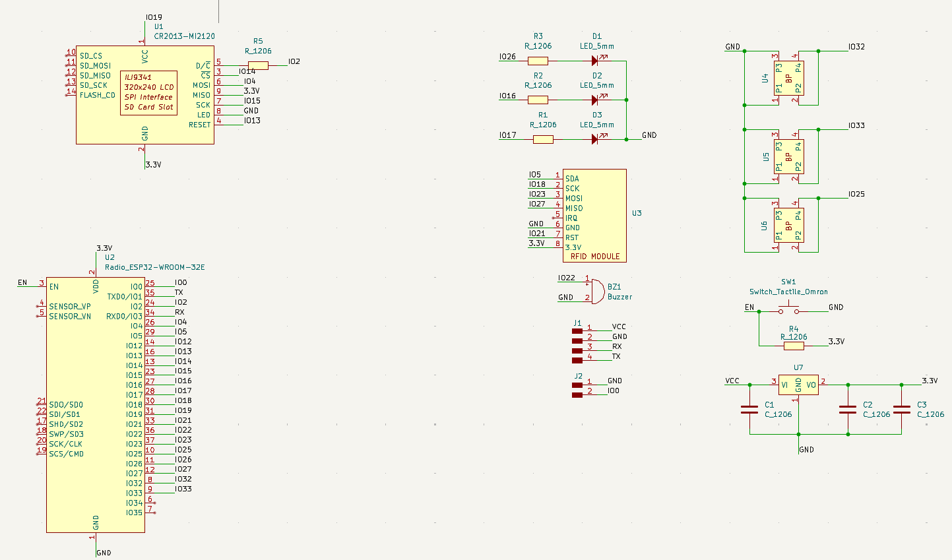Screen dimensions: 952x560
Task: Click the IO35 pin name on ESP32
Action: click(x=135, y=513)
